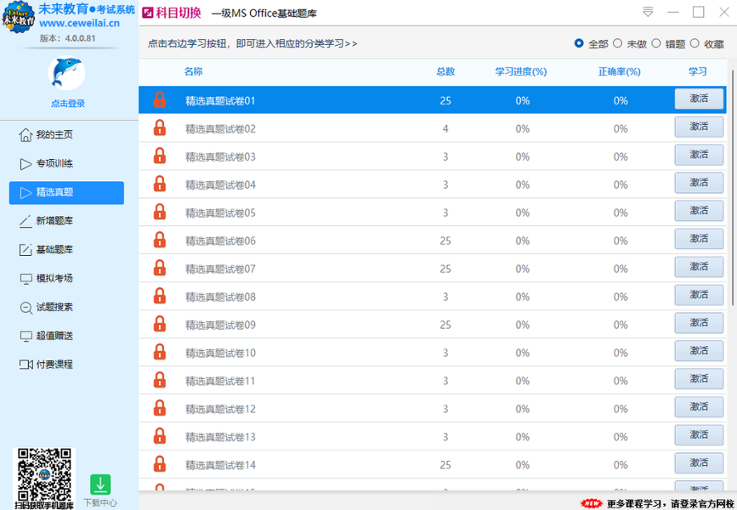Open 我的主页 home in sidebar
737x510 pixels.
coord(54,135)
